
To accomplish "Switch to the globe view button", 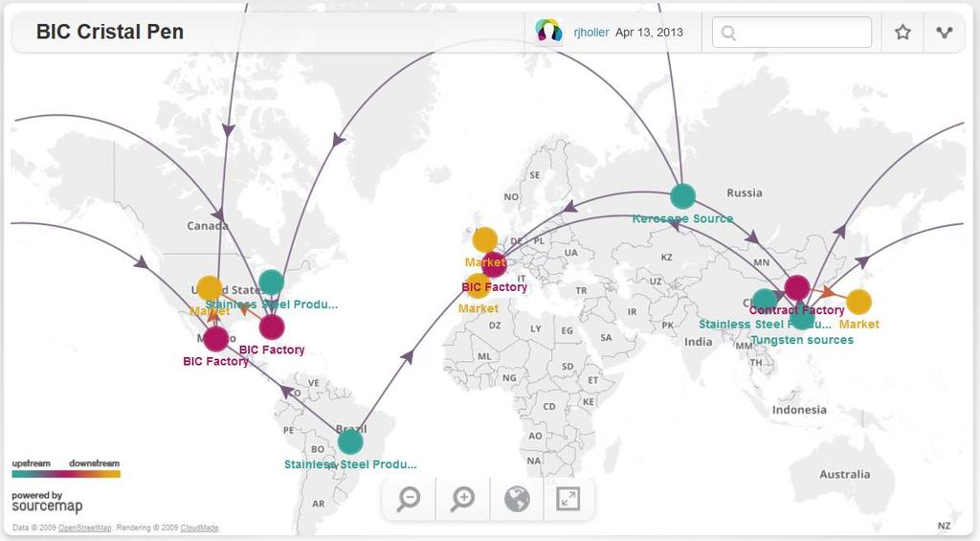I will coord(517,499).
